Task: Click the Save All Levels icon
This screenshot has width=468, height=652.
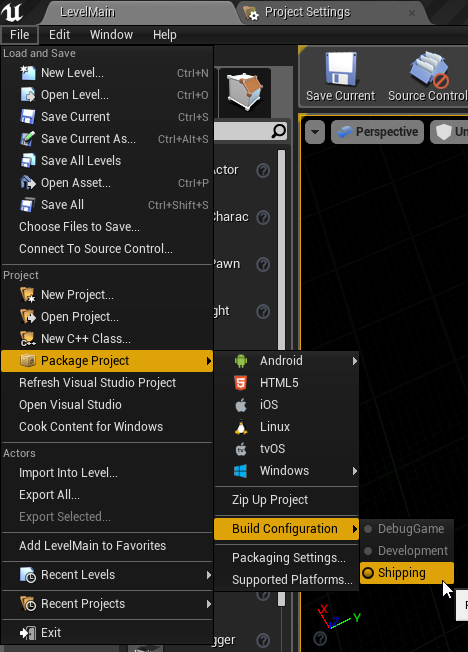Action: click(x=28, y=161)
